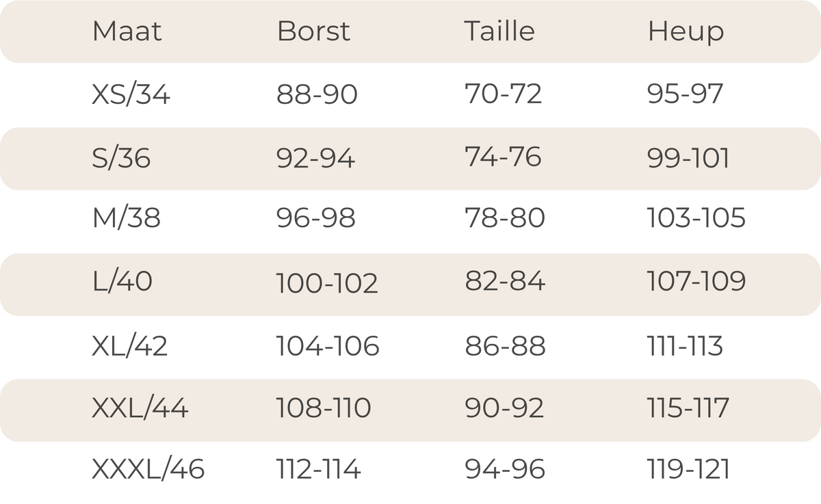
Task: Click borst value 112-114
Action: pos(318,469)
